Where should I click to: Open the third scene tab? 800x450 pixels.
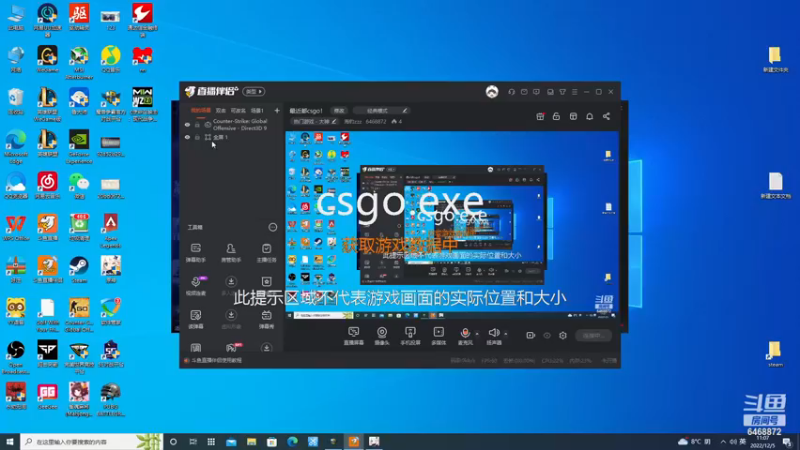click(238, 110)
